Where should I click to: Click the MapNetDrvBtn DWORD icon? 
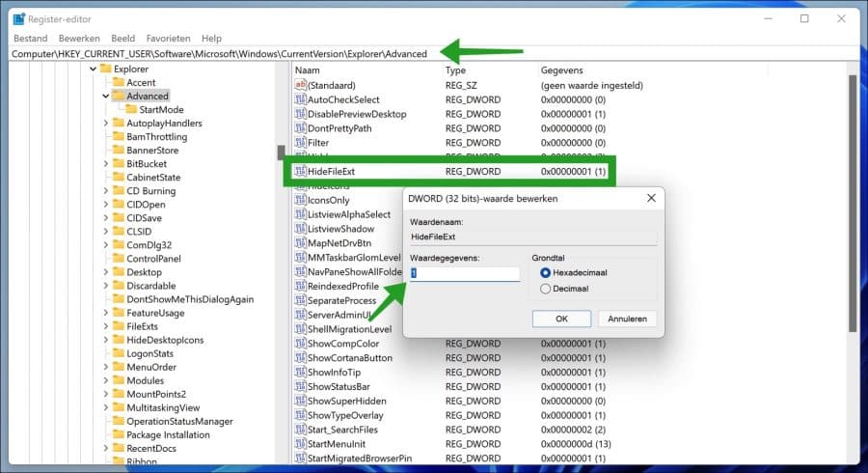pos(301,243)
